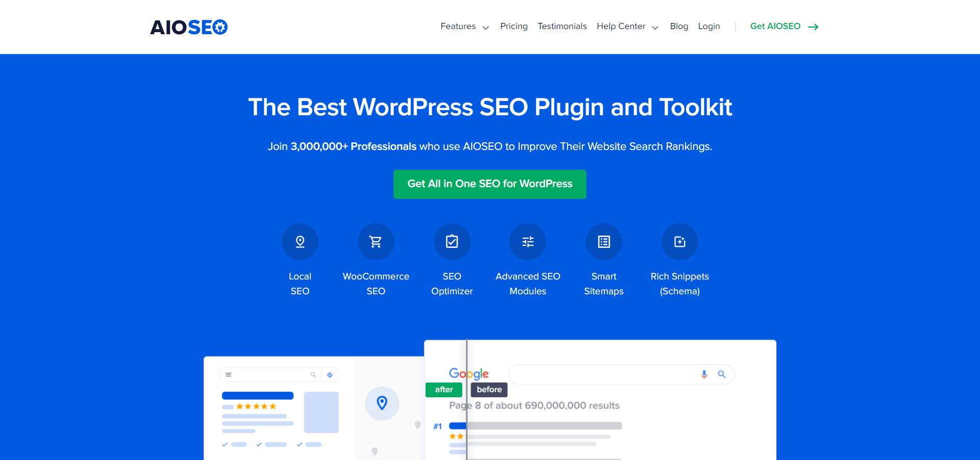Select the Smart Sitemaps list icon
The height and width of the screenshot is (460, 980).
604,242
